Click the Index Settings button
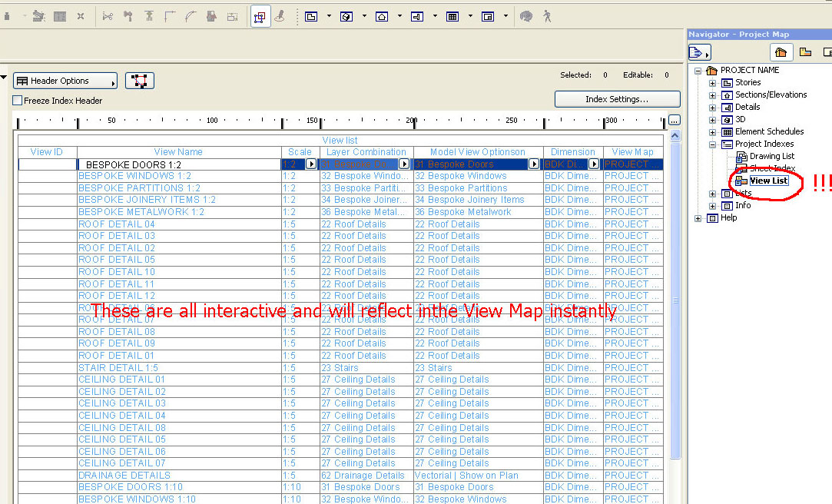Screen dimensions: 832x504 pyautogui.click(x=616, y=98)
